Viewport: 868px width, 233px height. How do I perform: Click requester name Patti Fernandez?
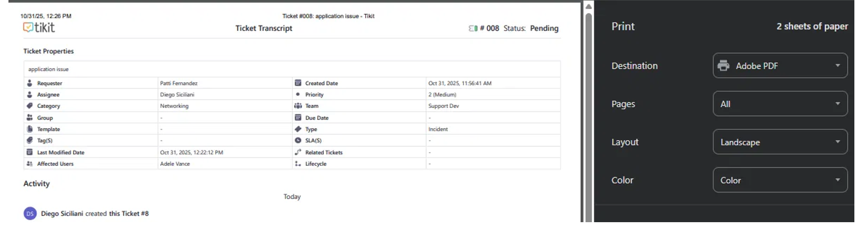[179, 83]
